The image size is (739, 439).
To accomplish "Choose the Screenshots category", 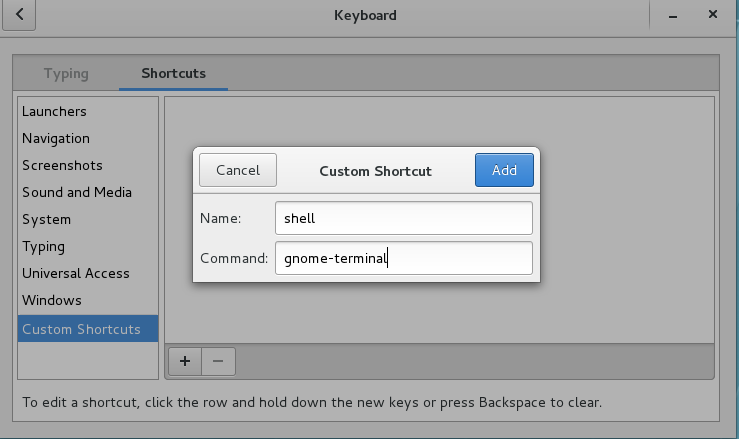I will 62,165.
